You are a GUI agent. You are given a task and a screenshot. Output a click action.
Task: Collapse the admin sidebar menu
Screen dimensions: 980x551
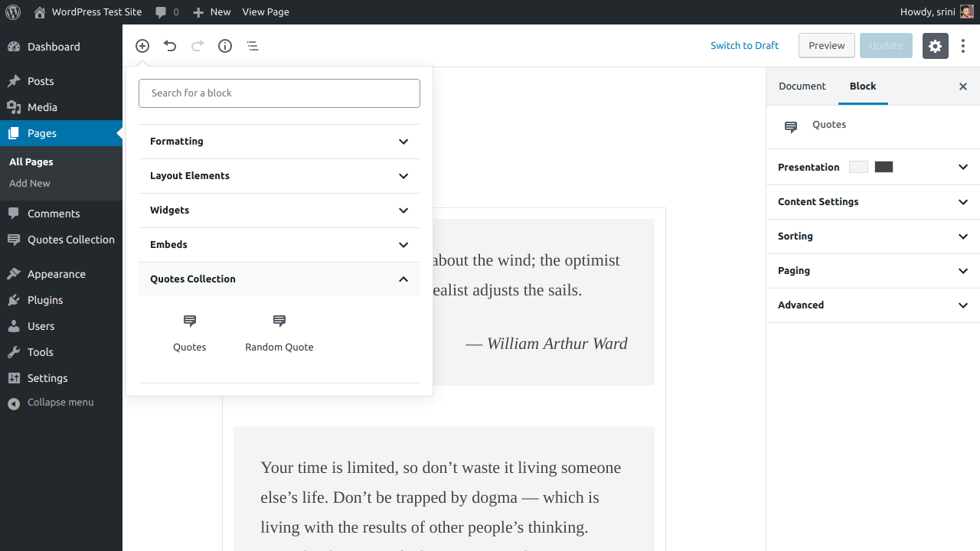pos(60,403)
